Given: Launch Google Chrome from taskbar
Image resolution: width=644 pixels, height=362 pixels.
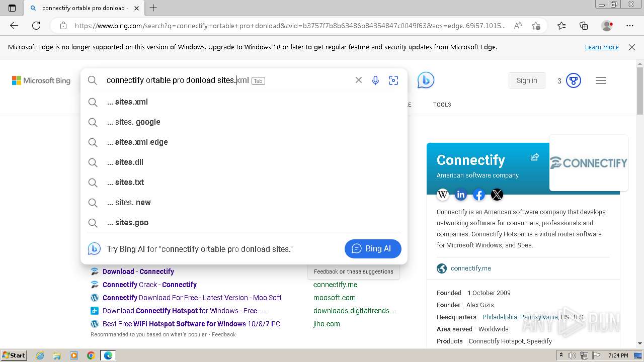Looking at the screenshot, I should [x=91, y=355].
